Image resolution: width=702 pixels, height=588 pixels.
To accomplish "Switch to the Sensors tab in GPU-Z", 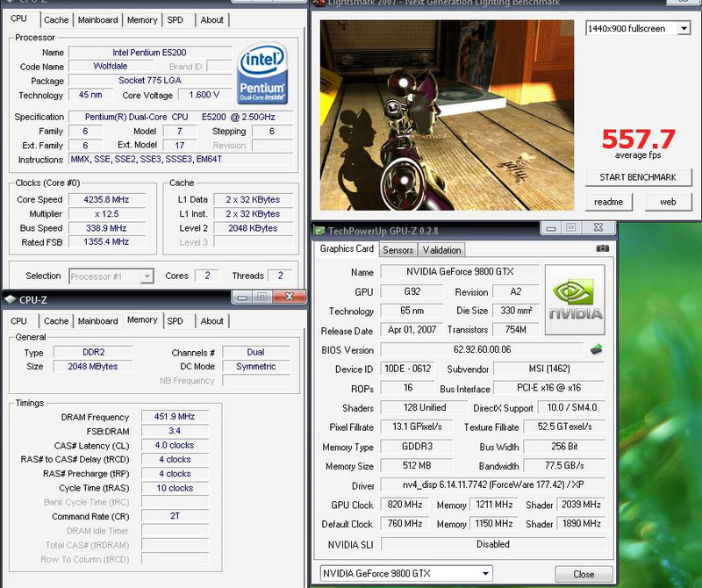I will coord(398,250).
